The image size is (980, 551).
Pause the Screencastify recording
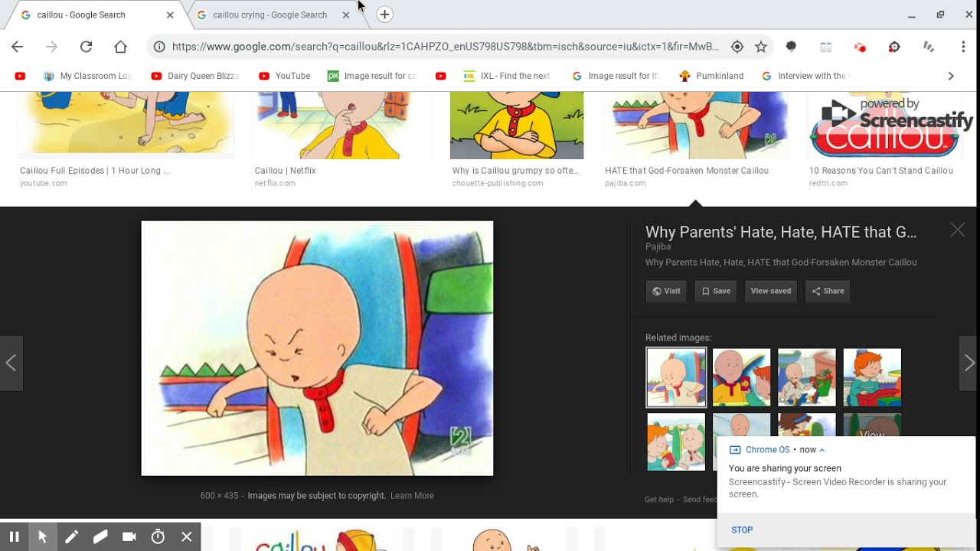[x=14, y=537]
